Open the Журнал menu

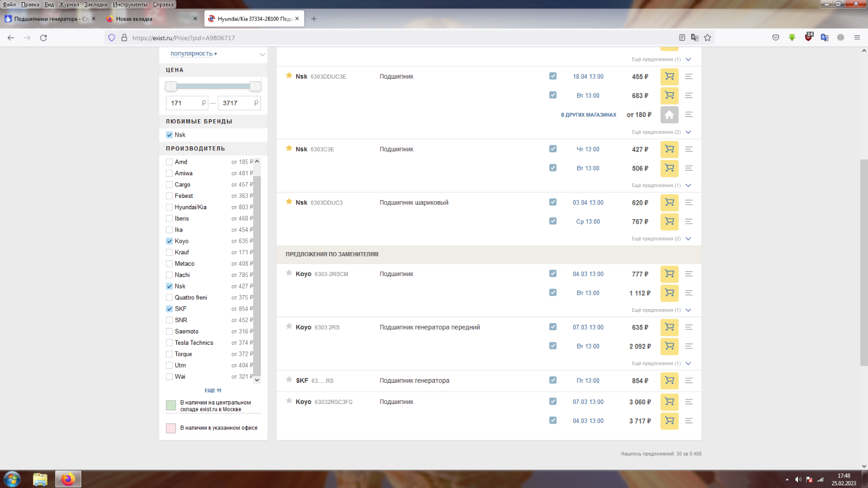(69, 4)
